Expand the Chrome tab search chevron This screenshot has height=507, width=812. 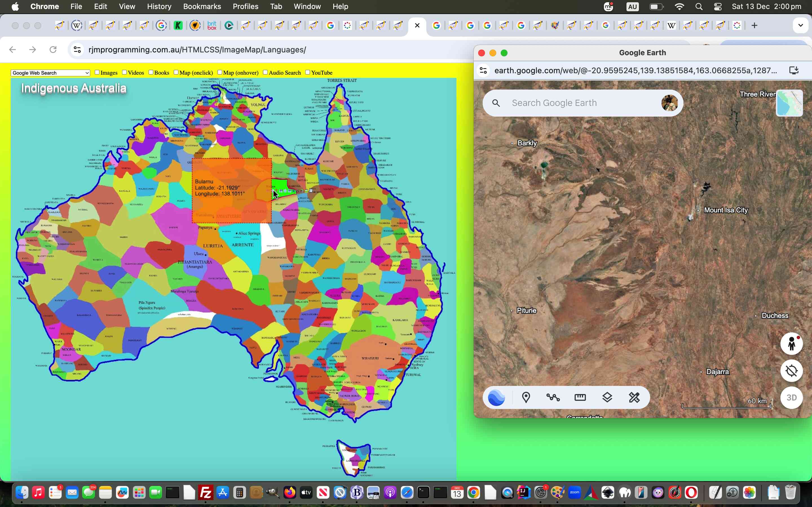[800, 25]
